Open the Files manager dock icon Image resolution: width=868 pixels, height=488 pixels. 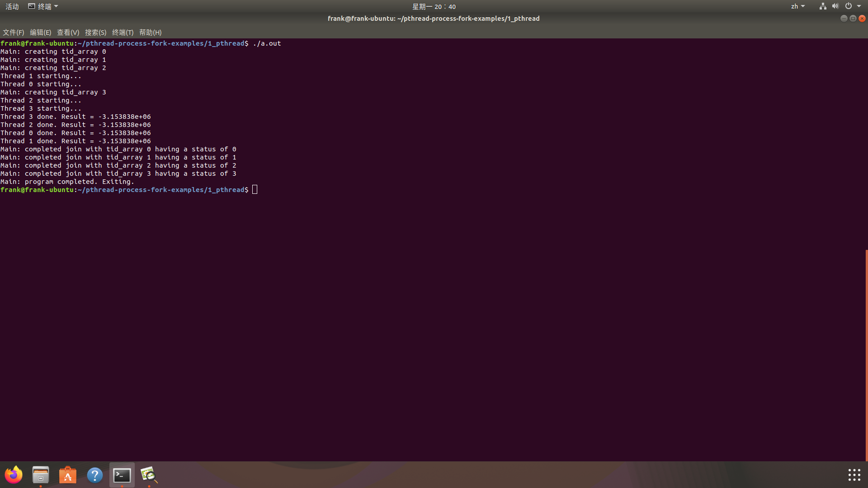(x=41, y=475)
